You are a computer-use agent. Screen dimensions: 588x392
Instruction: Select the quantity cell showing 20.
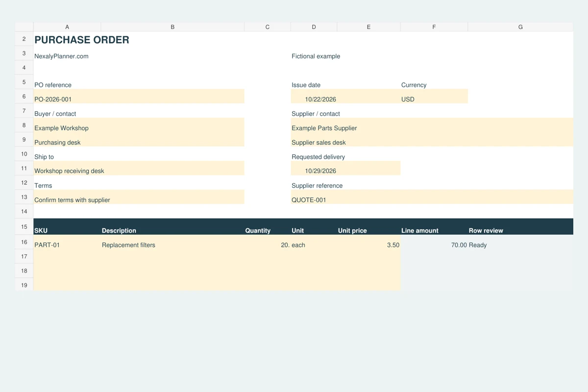(x=268, y=242)
